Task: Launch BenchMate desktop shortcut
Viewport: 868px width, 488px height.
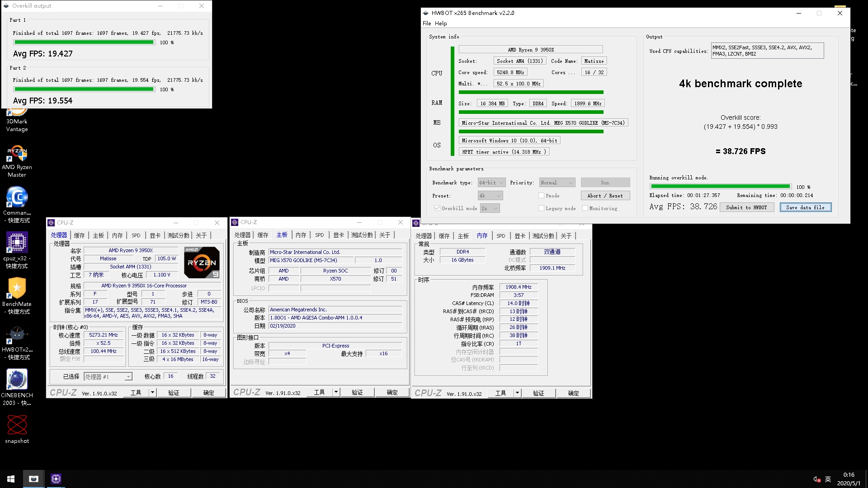Action: [x=17, y=296]
